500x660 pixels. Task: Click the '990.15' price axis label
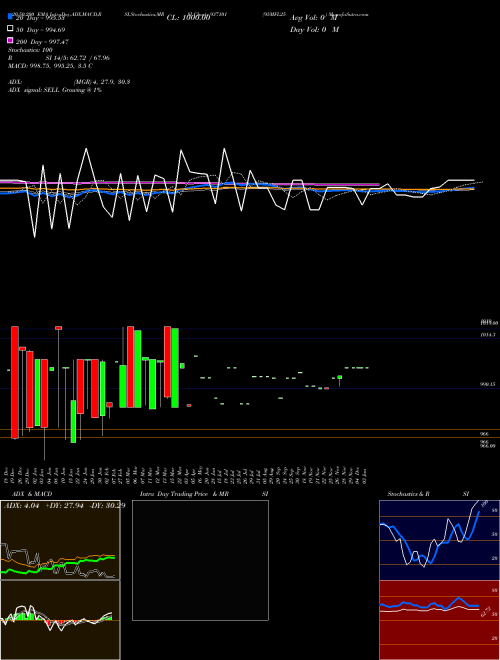(488, 384)
